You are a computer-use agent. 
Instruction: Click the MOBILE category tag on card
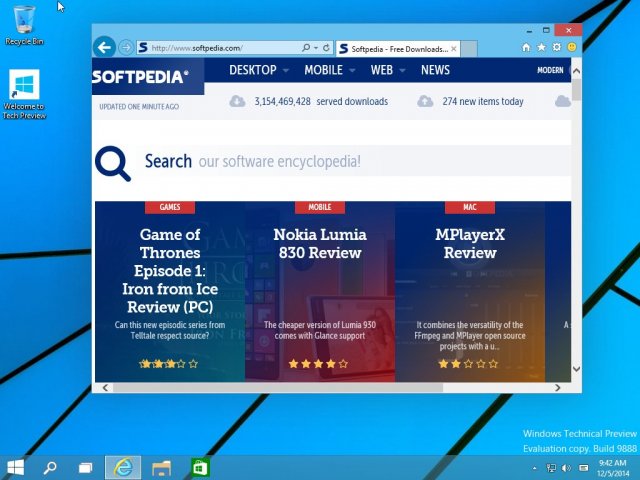tap(320, 207)
